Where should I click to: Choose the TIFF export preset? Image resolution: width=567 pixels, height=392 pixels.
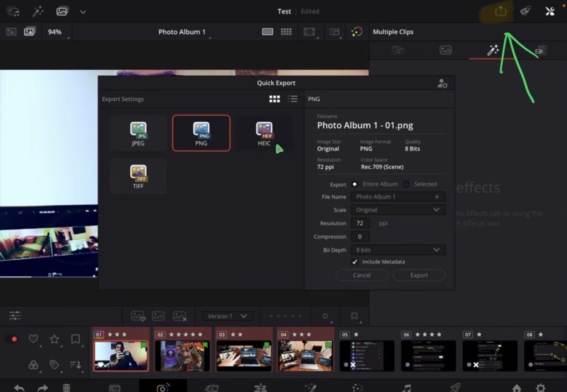138,176
